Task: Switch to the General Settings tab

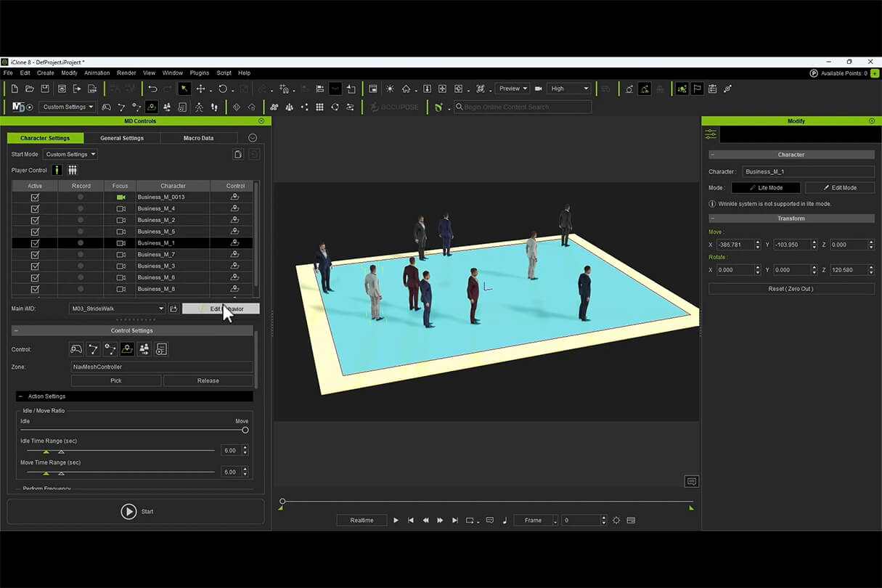Action: pos(122,138)
